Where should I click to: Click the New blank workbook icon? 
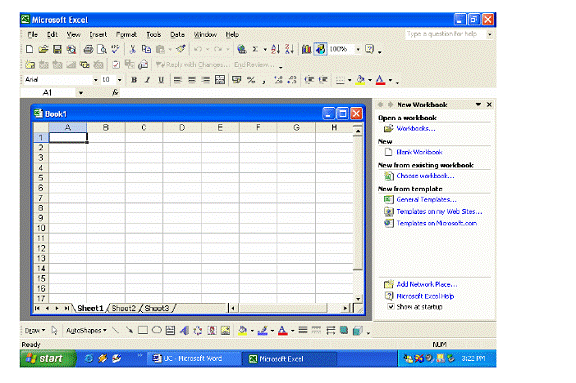click(29, 49)
